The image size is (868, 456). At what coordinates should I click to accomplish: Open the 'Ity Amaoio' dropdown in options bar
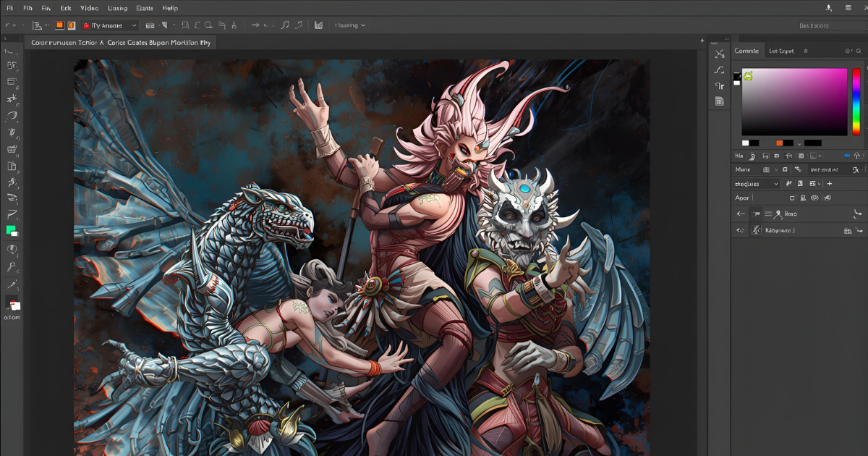[110, 25]
